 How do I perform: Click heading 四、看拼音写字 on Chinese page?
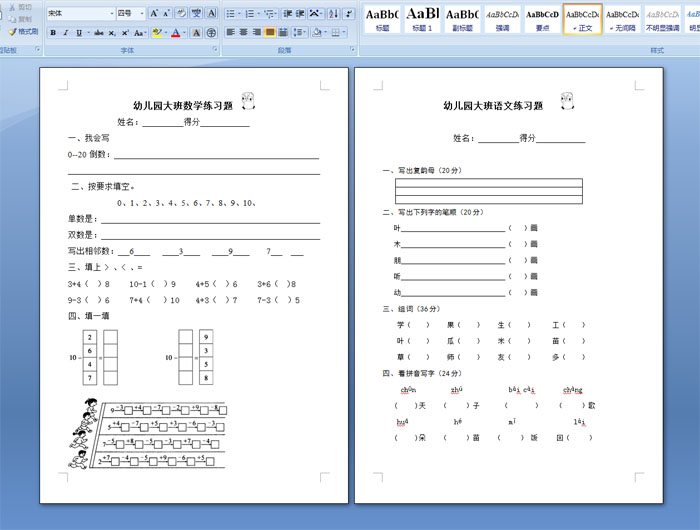pyautogui.click(x=422, y=373)
